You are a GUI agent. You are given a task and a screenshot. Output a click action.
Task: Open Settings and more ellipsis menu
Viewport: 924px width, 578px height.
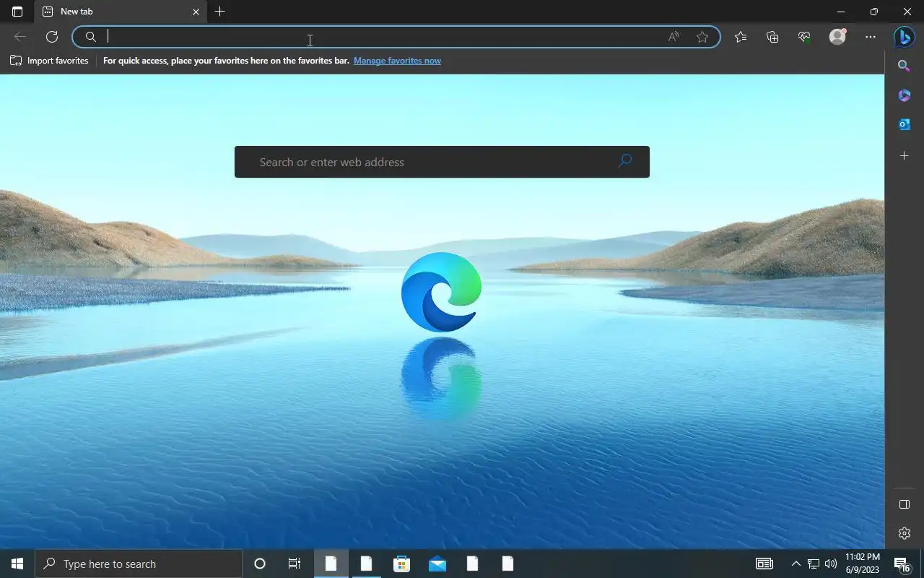coord(871,37)
